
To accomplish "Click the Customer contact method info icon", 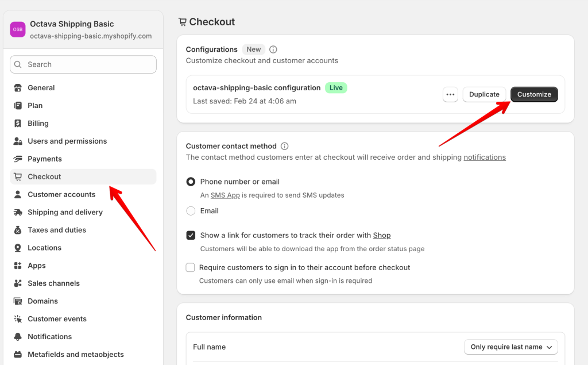I will (x=285, y=147).
